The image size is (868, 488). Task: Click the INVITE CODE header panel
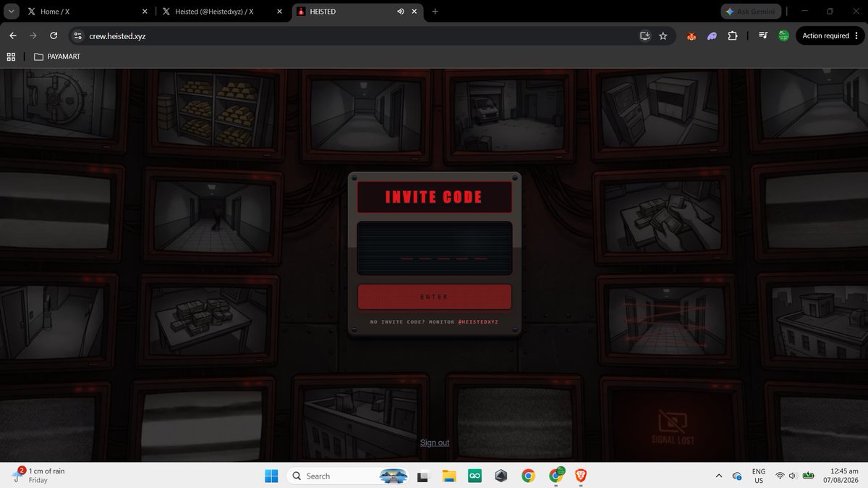(434, 197)
